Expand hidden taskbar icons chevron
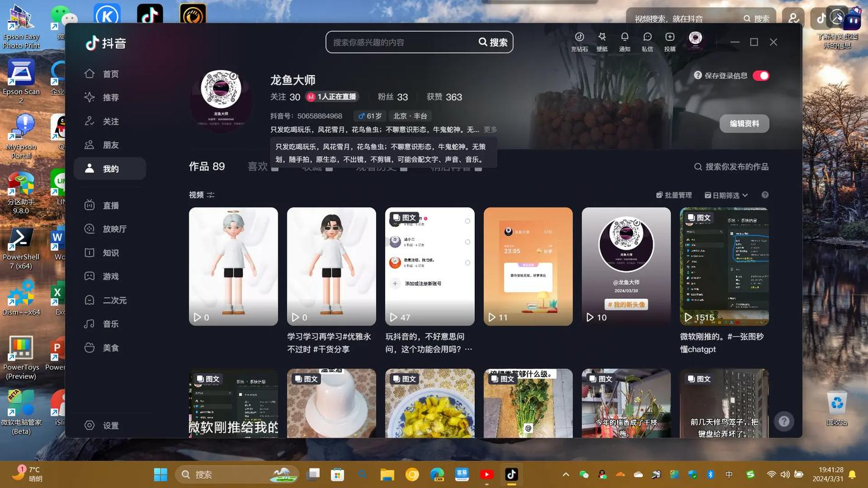 click(x=565, y=474)
